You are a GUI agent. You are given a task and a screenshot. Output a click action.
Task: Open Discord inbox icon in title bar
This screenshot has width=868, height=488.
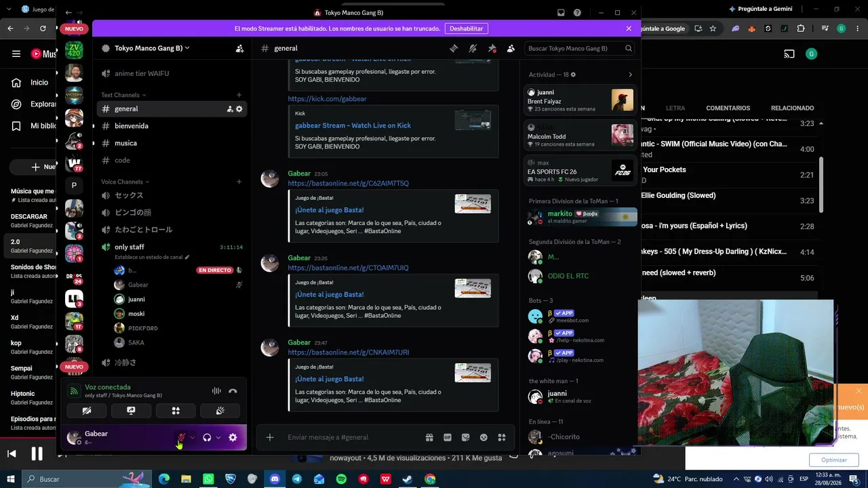click(561, 12)
